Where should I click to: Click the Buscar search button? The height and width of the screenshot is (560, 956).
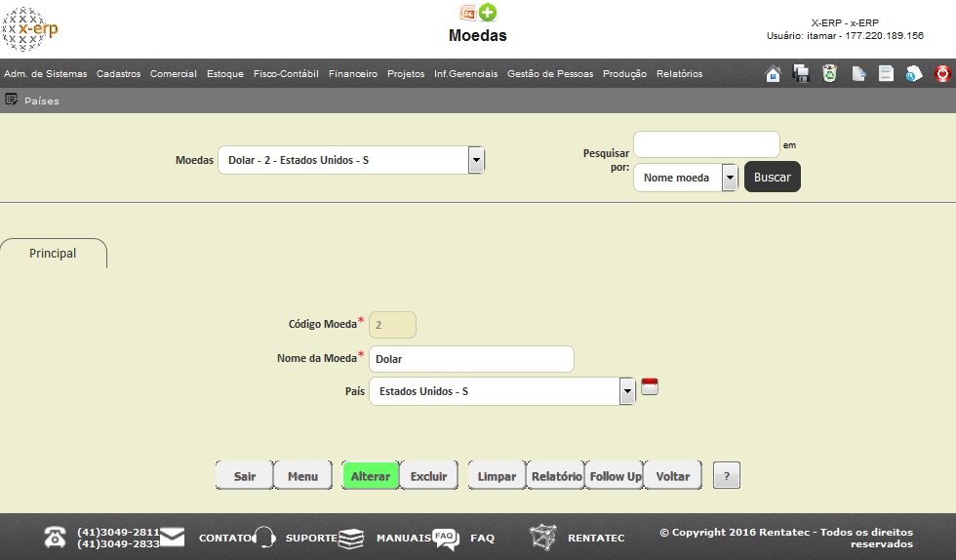[772, 177]
